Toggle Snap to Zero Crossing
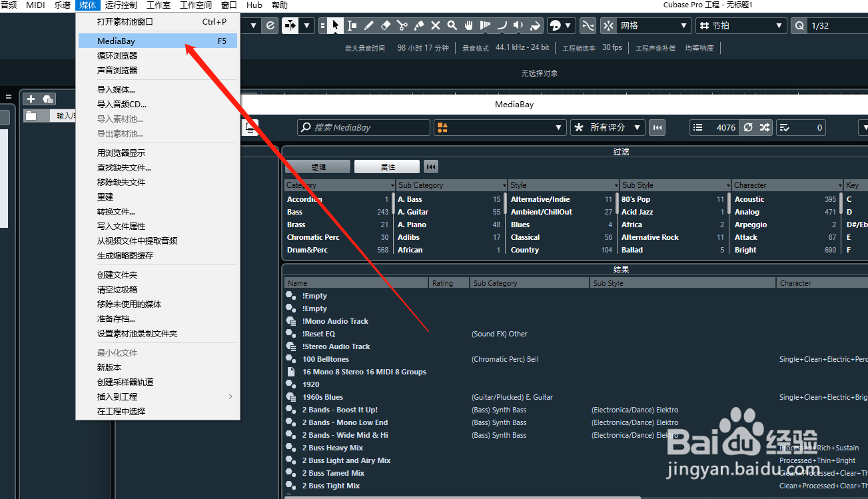 pos(588,26)
